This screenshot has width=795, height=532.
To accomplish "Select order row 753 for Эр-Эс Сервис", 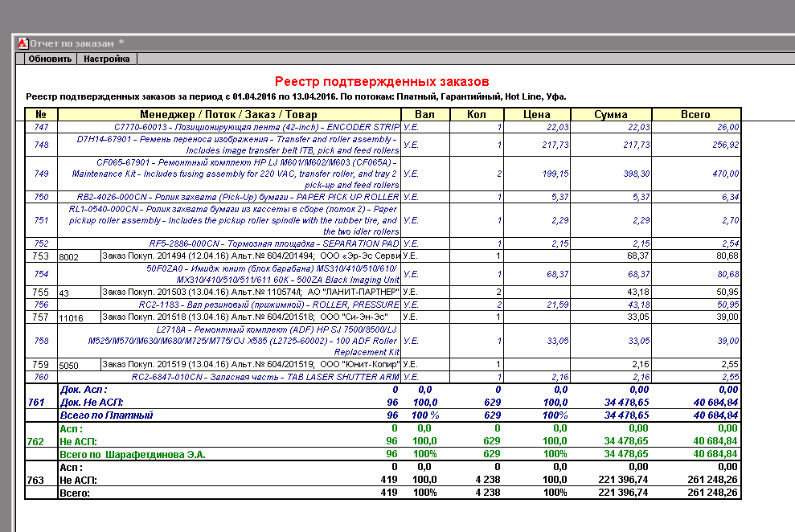I will pos(249,256).
